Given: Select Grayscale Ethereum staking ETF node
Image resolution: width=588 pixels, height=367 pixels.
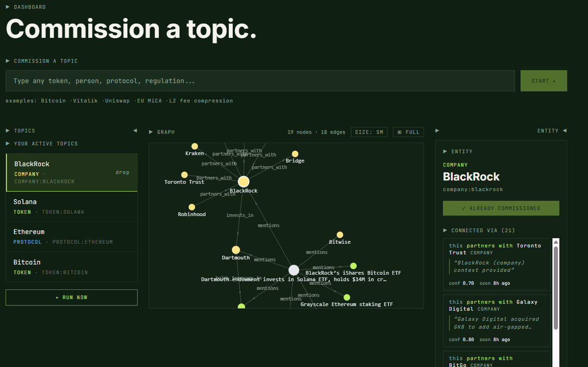Looking at the screenshot, I should click(347, 297).
